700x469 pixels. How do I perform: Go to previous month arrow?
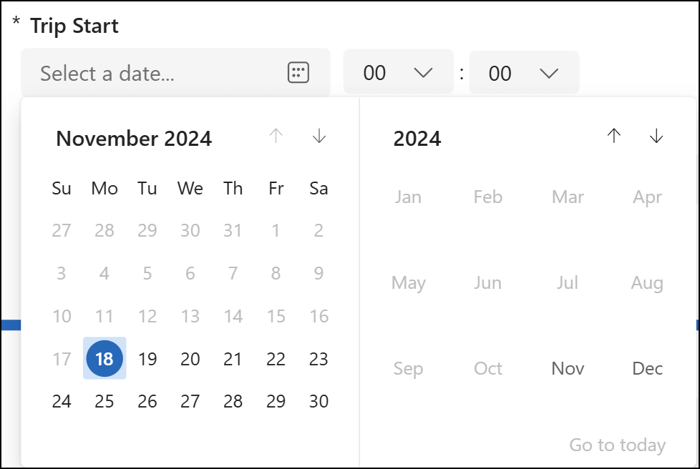pyautogui.click(x=276, y=137)
